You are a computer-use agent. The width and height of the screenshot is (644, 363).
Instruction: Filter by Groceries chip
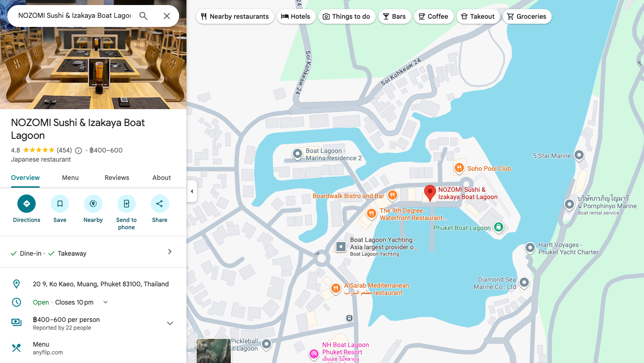(x=527, y=16)
